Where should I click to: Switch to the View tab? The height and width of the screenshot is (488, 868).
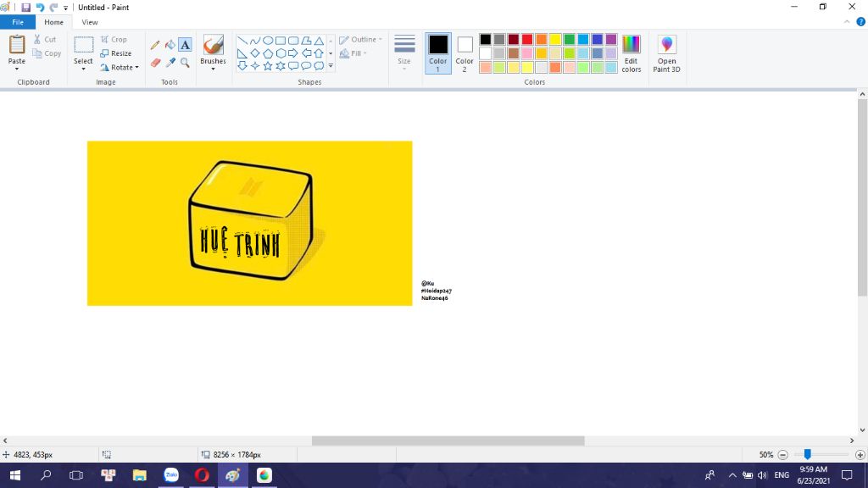(x=90, y=22)
